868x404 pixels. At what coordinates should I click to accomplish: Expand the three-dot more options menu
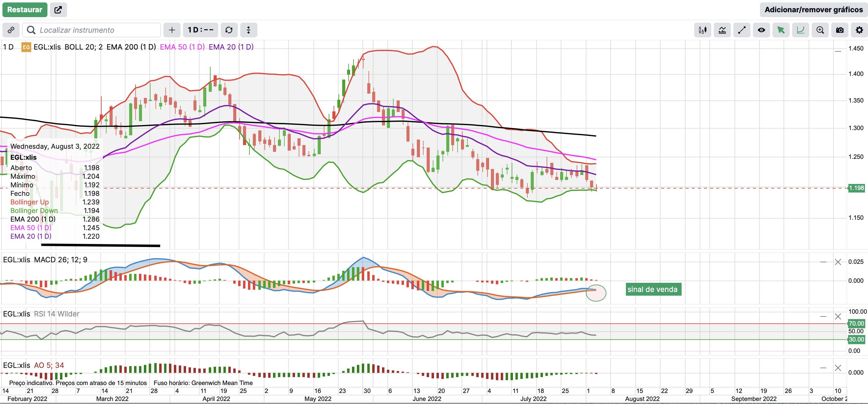[x=249, y=30]
